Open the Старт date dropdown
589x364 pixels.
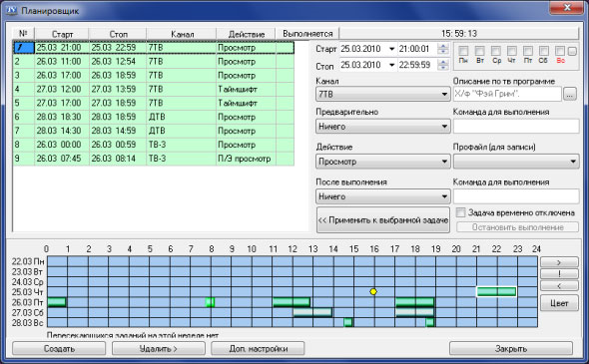point(391,49)
